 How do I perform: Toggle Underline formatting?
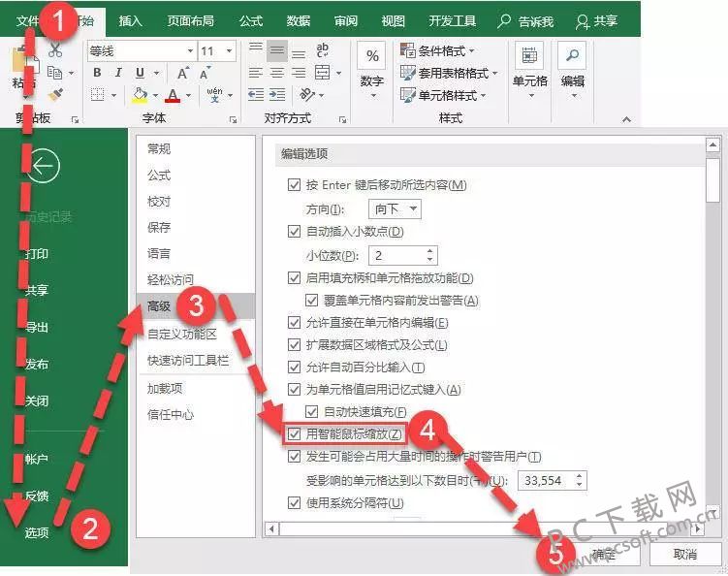[140, 73]
